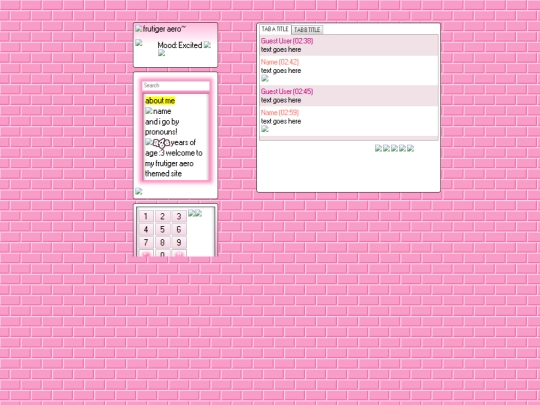Image resolution: width=540 pixels, height=405 pixels.
Task: Hit keypad button 5
Action: click(x=162, y=229)
